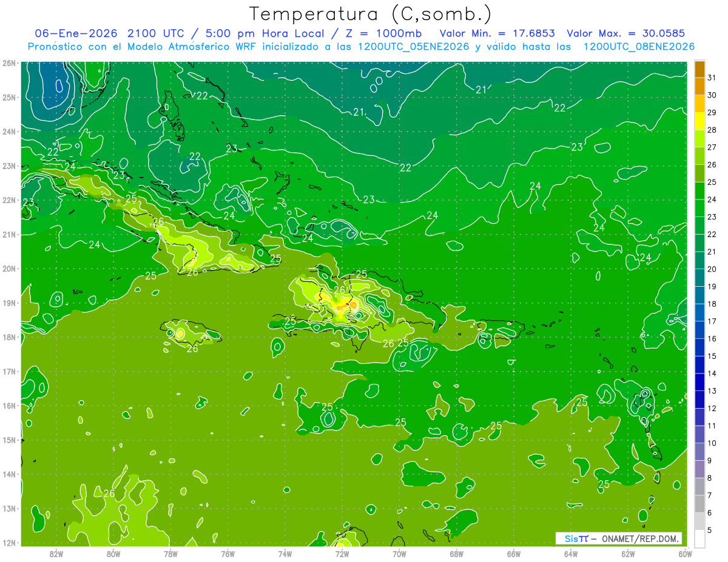The width and height of the screenshot is (728, 562).
Task: Click legend scale value 20
Action: pyautogui.click(x=712, y=269)
